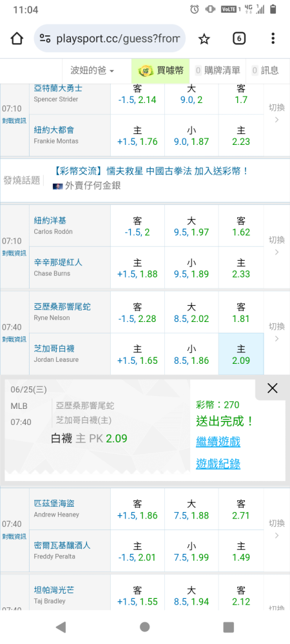
Task: Open 芝加哥白襪 team link
Action: pos(53,348)
